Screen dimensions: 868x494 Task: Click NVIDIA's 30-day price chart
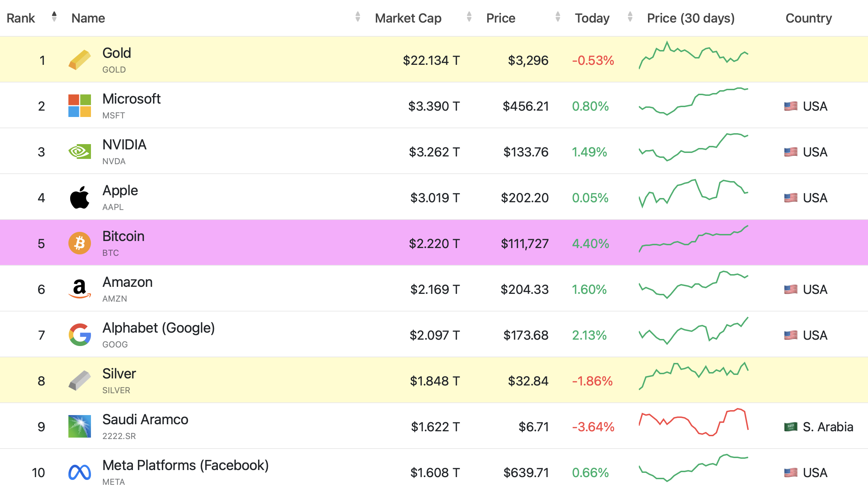[693, 147]
